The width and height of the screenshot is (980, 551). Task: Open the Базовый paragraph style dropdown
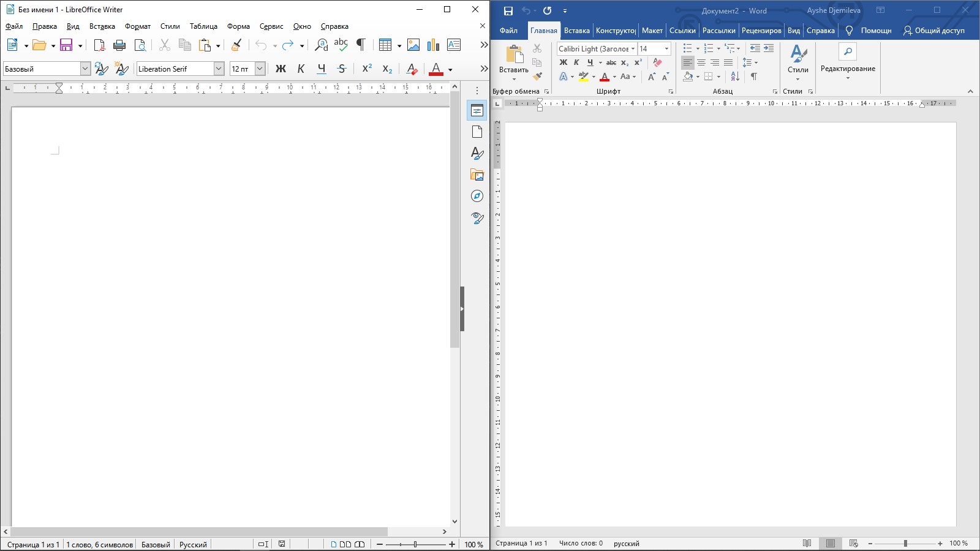(x=85, y=69)
